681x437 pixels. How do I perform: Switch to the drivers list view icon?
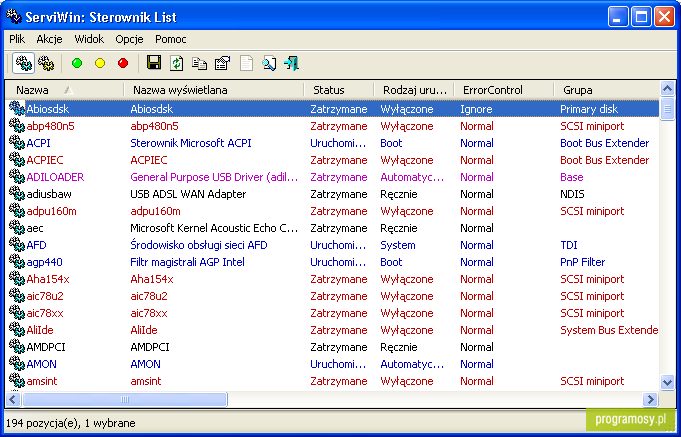click(23, 63)
